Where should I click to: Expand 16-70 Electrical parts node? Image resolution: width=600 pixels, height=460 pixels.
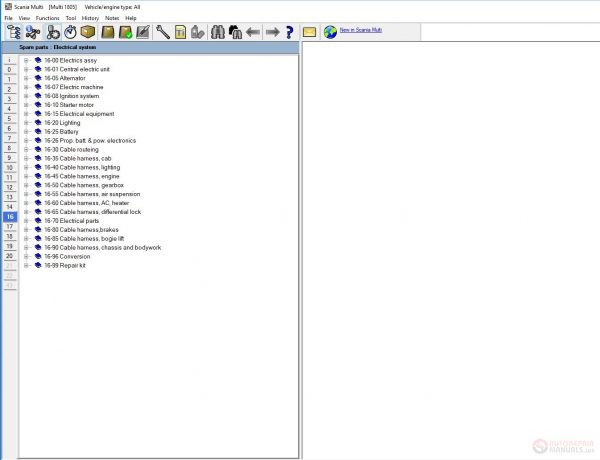[26, 221]
